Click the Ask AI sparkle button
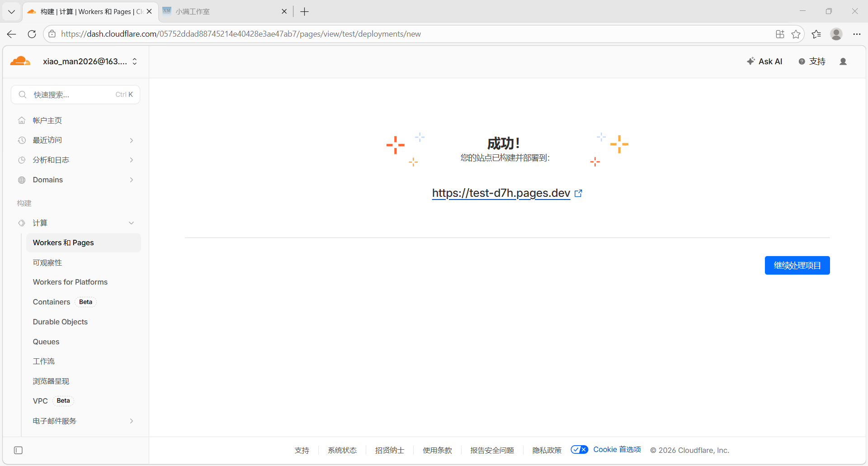The height and width of the screenshot is (466, 868). 764,62
